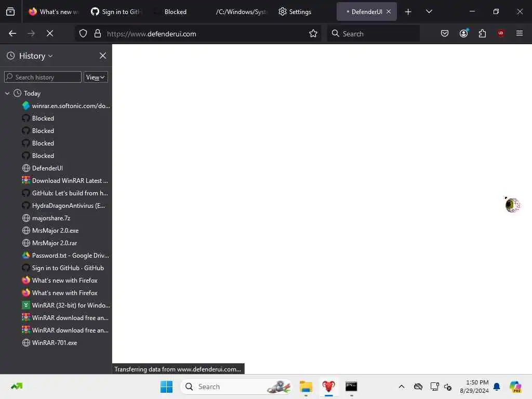Click the muted volume tray icon
Screen dimensions: 532x399
(x=448, y=387)
